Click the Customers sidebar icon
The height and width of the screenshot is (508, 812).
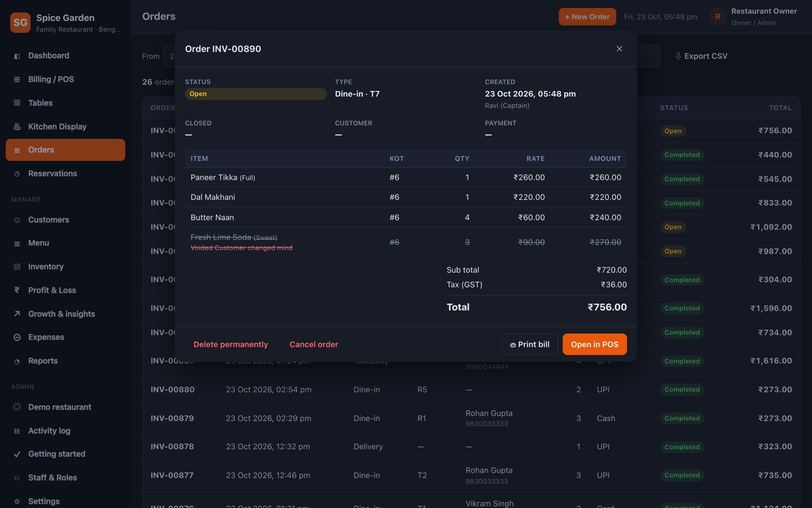[17, 220]
